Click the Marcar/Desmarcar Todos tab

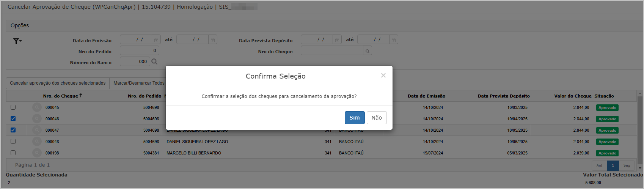pyautogui.click(x=138, y=83)
